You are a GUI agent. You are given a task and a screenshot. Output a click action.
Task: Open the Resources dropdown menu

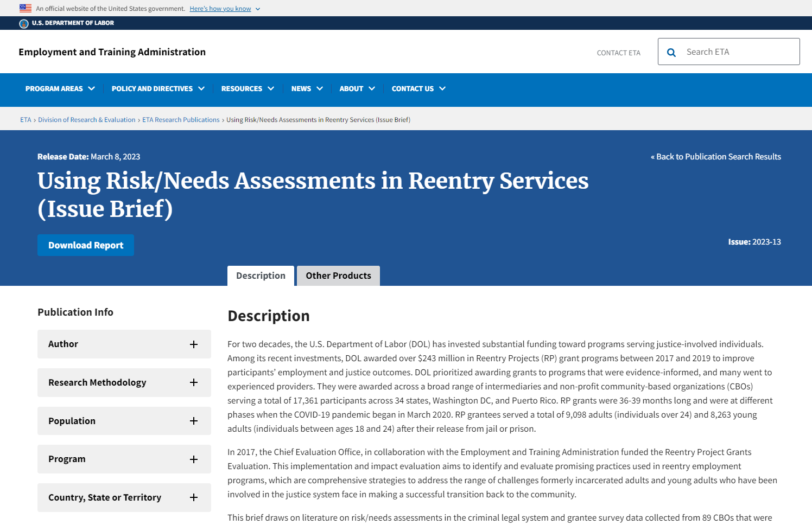[248, 88]
